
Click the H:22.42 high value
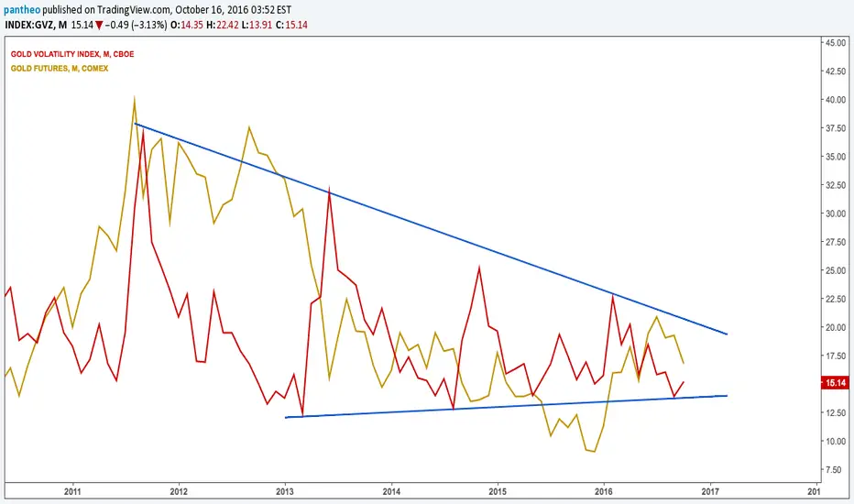(223, 25)
